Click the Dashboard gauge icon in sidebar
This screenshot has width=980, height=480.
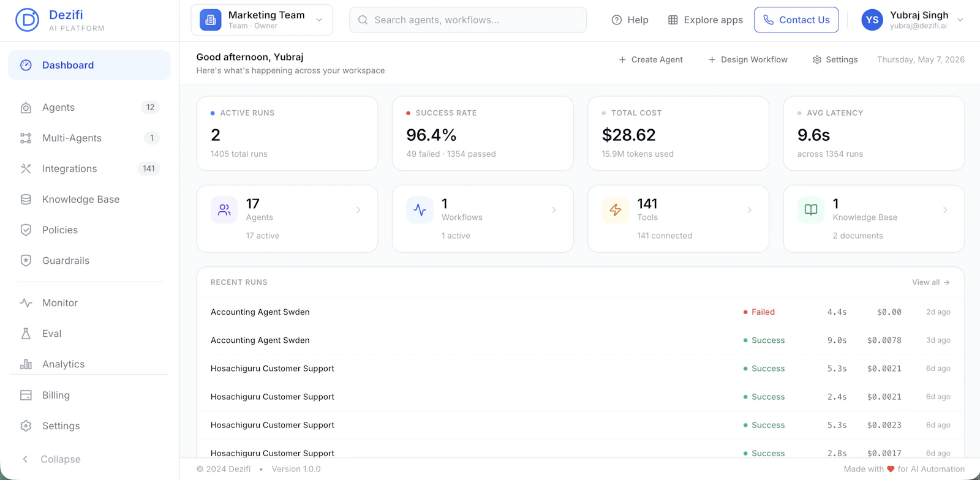(26, 65)
